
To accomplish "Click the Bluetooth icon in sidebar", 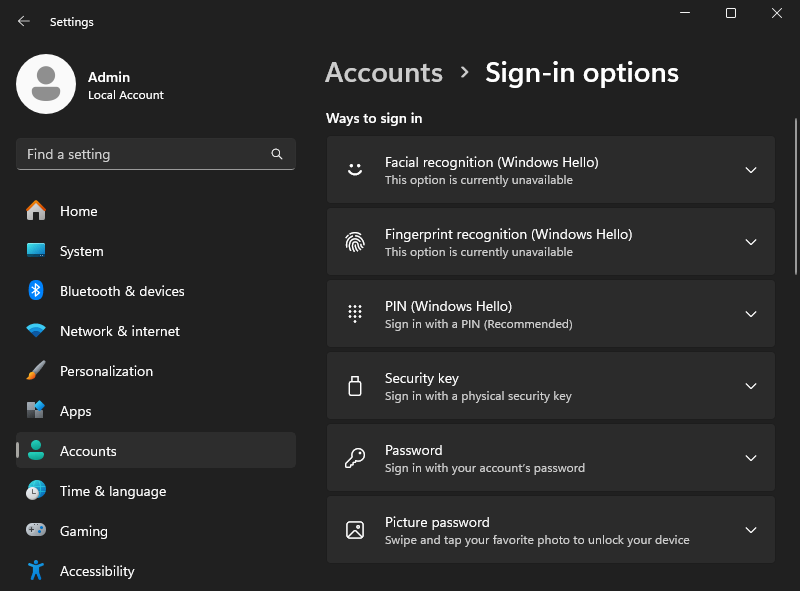I will click(36, 291).
